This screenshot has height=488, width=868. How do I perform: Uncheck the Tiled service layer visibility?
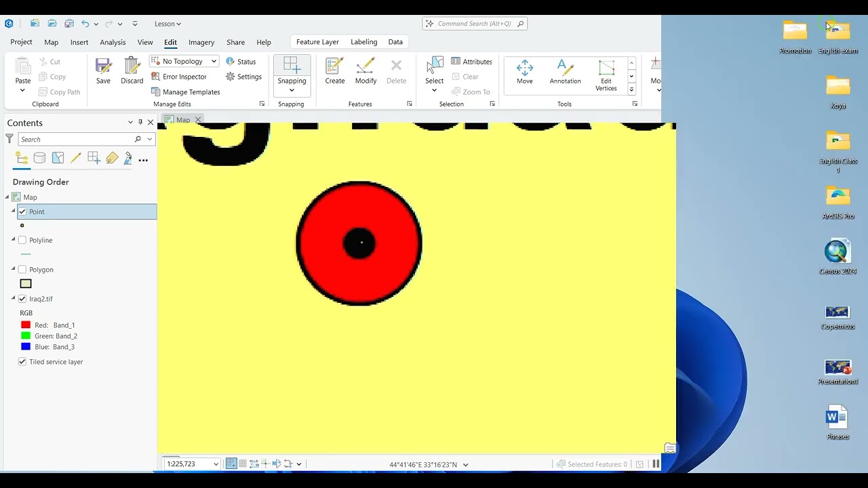click(22, 362)
